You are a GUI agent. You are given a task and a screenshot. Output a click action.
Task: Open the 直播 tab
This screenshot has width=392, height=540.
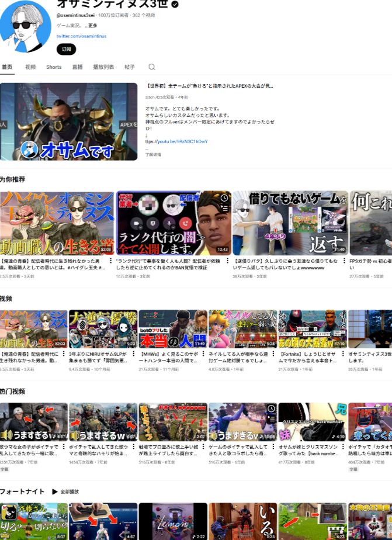tap(78, 67)
